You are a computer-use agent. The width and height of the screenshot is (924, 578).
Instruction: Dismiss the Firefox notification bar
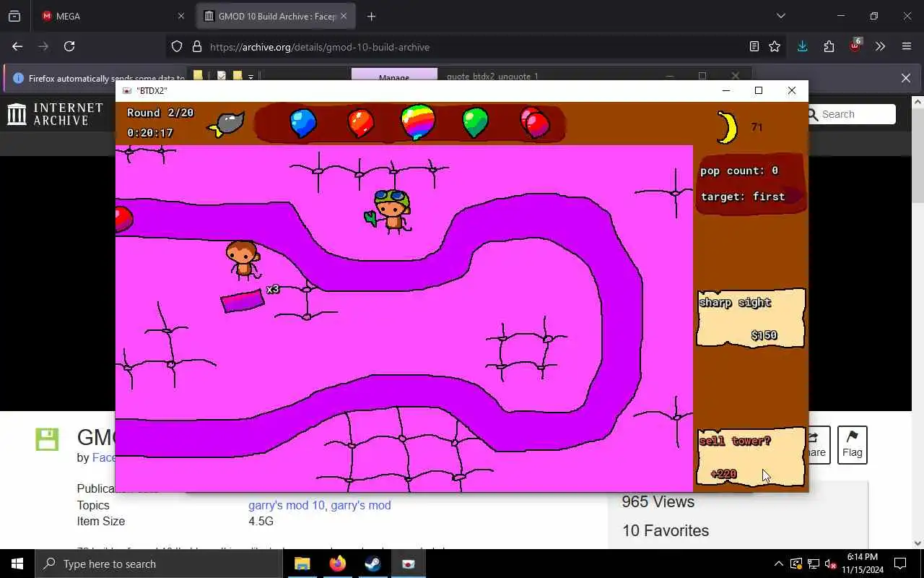point(906,78)
